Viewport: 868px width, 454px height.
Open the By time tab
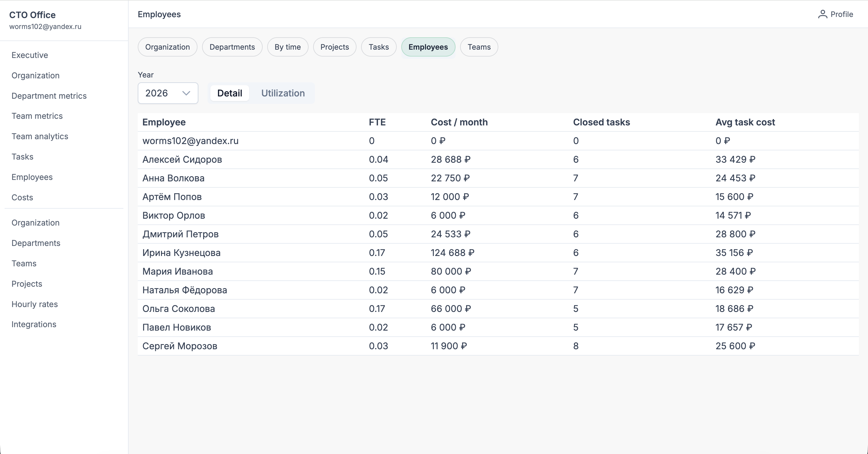click(x=287, y=47)
